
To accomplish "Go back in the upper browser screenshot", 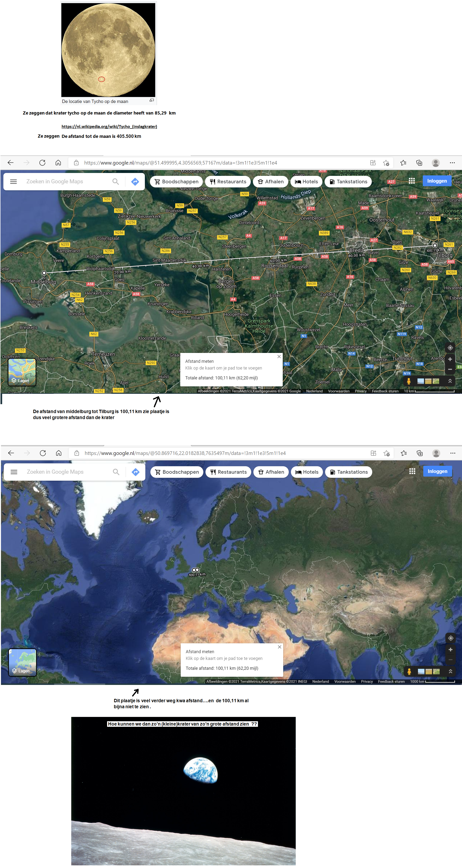I will pyautogui.click(x=10, y=163).
